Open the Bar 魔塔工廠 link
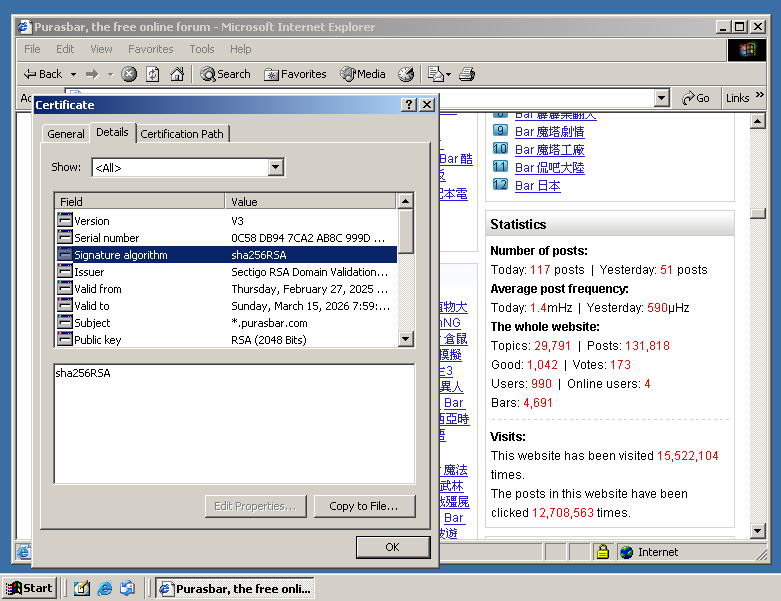781x601 pixels. 549,149
